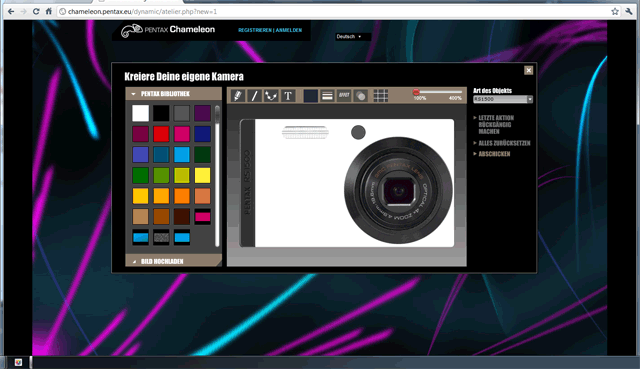Pick the solid magenta pink swatch
The height and width of the screenshot is (369, 640).
[x=182, y=134]
